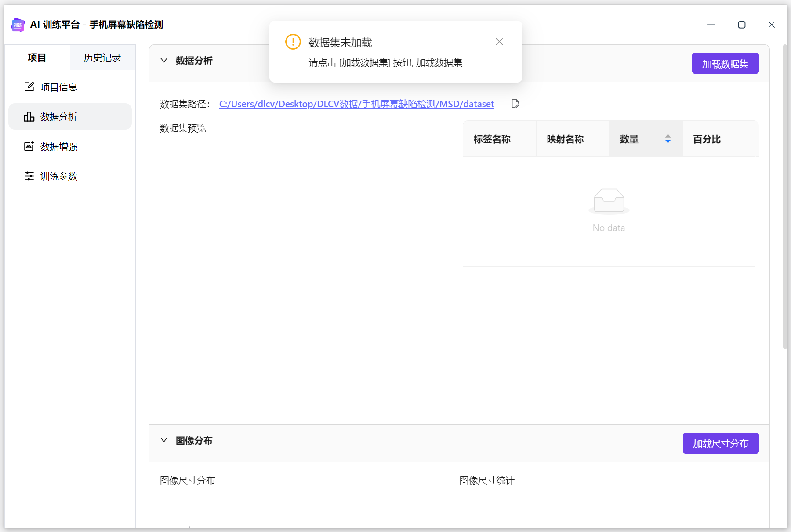
Task: Click the vertical scrollbar on the right
Action: (784, 197)
